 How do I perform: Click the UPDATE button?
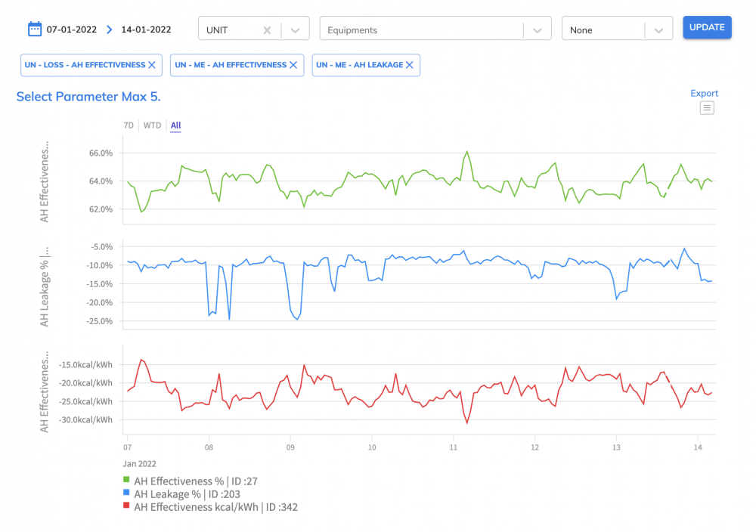[x=707, y=27]
